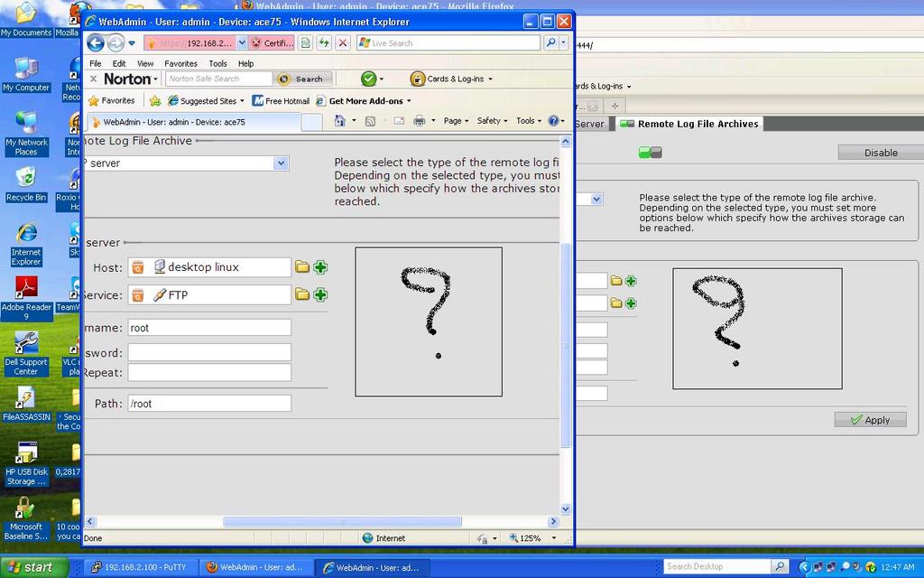Open folder icon next to FTP service field
Screen dimensions: 924x578
[x=302, y=294]
